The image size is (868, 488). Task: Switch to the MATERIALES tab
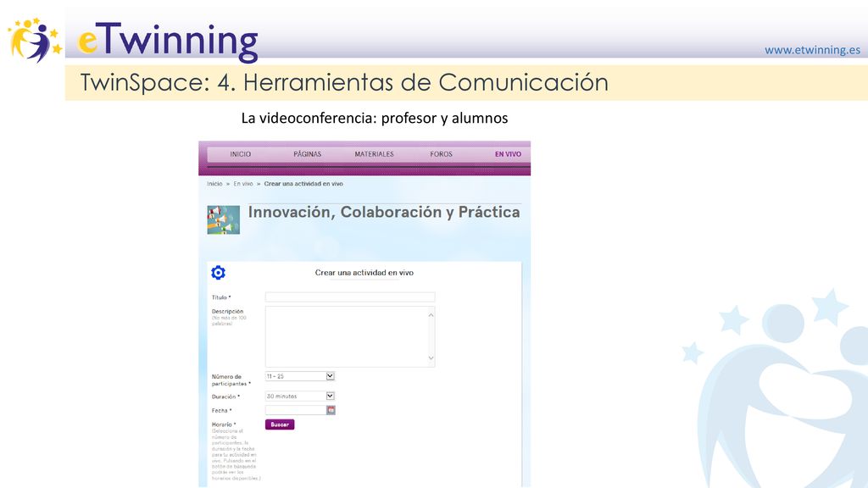374,154
